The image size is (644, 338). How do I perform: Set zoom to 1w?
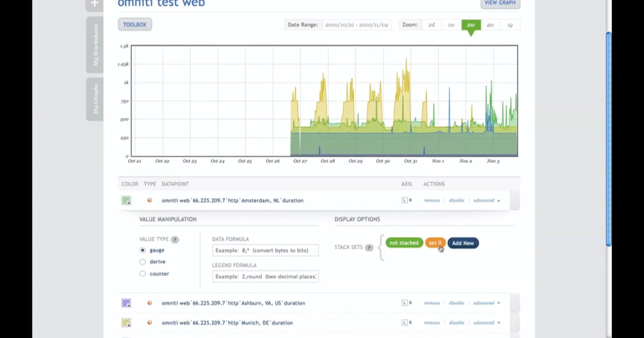pyautogui.click(x=451, y=25)
